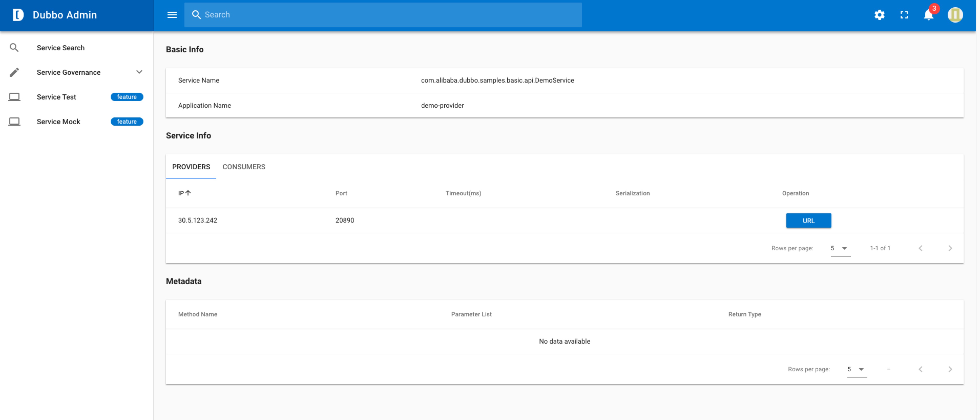Click the URL button for provider 30.5.123.242

pyautogui.click(x=809, y=220)
